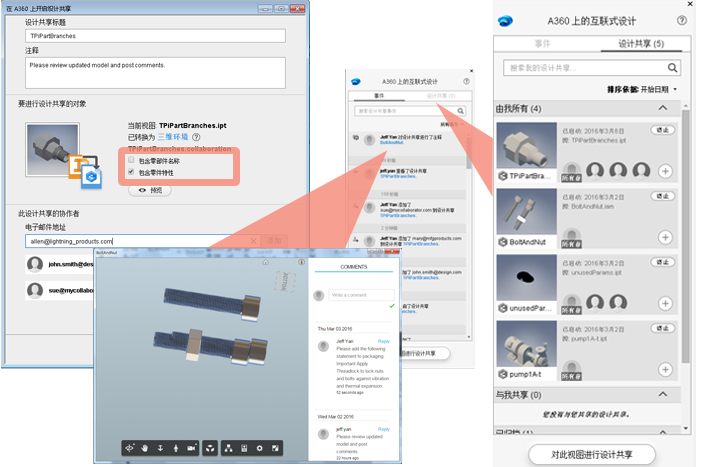Click part thumbnail in the share dialog
This screenshot has height=467, width=701.
click(x=52, y=149)
